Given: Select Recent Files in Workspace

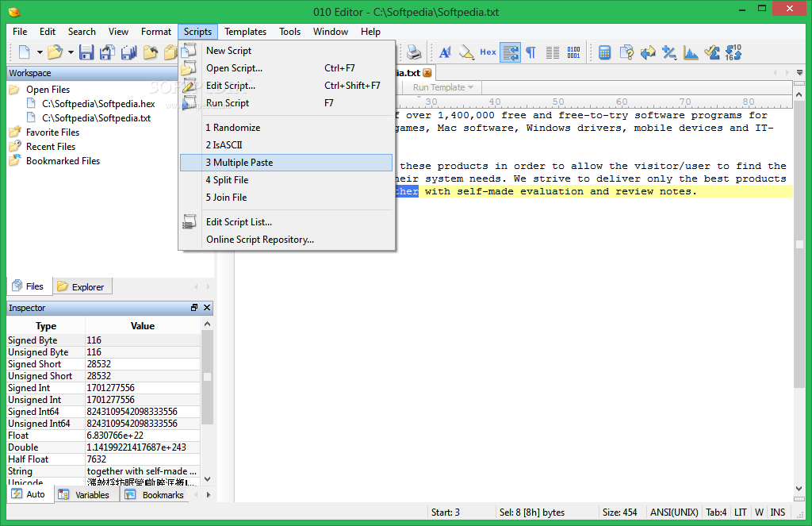Looking at the screenshot, I should coord(51,147).
